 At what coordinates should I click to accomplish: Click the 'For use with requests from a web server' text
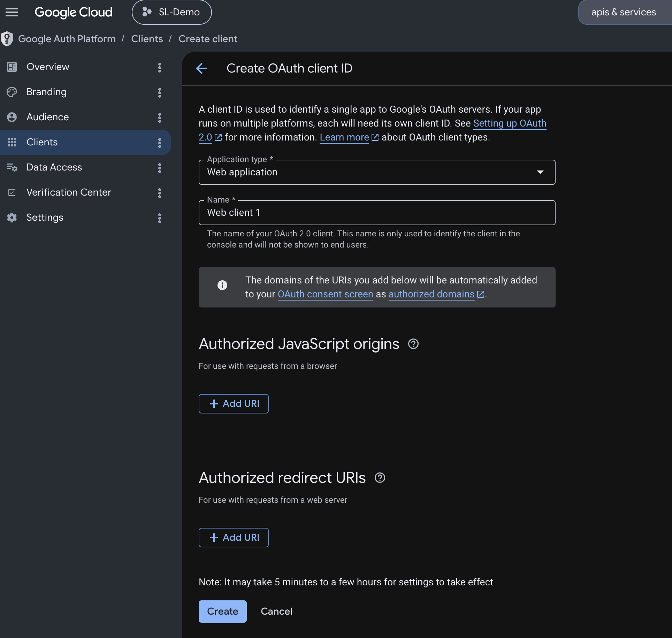[273, 500]
